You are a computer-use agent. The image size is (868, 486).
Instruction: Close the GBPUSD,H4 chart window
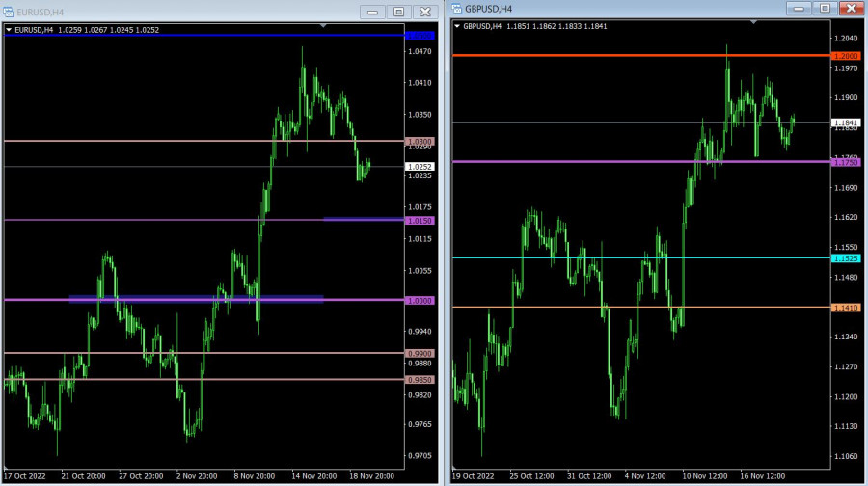[852, 9]
